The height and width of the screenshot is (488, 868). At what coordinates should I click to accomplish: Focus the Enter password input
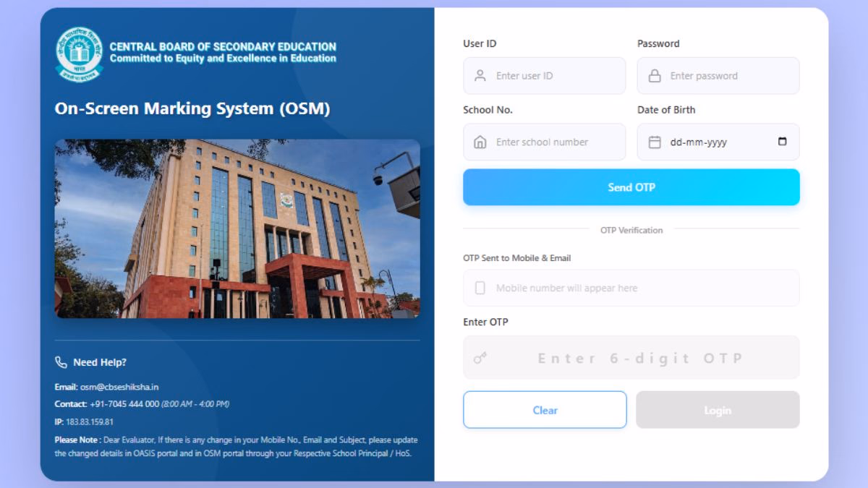[718, 76]
